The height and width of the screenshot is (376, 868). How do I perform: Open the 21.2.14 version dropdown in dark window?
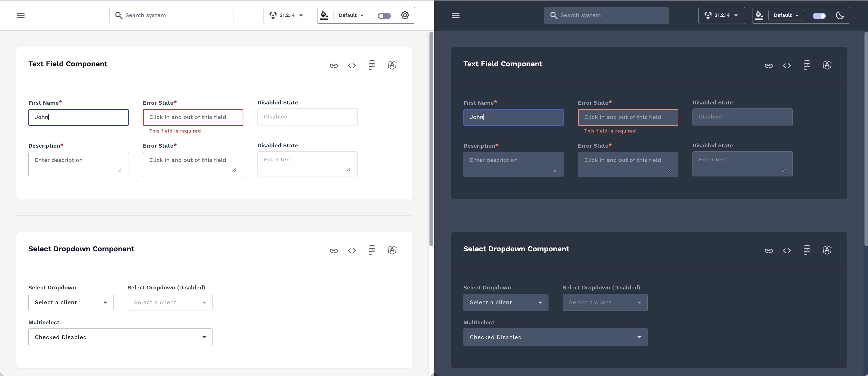tap(722, 15)
